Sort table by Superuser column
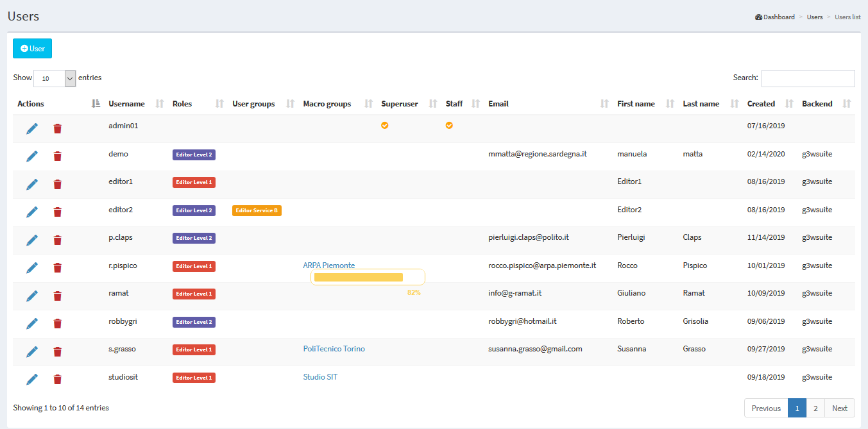The height and width of the screenshot is (429, 868). coord(433,104)
